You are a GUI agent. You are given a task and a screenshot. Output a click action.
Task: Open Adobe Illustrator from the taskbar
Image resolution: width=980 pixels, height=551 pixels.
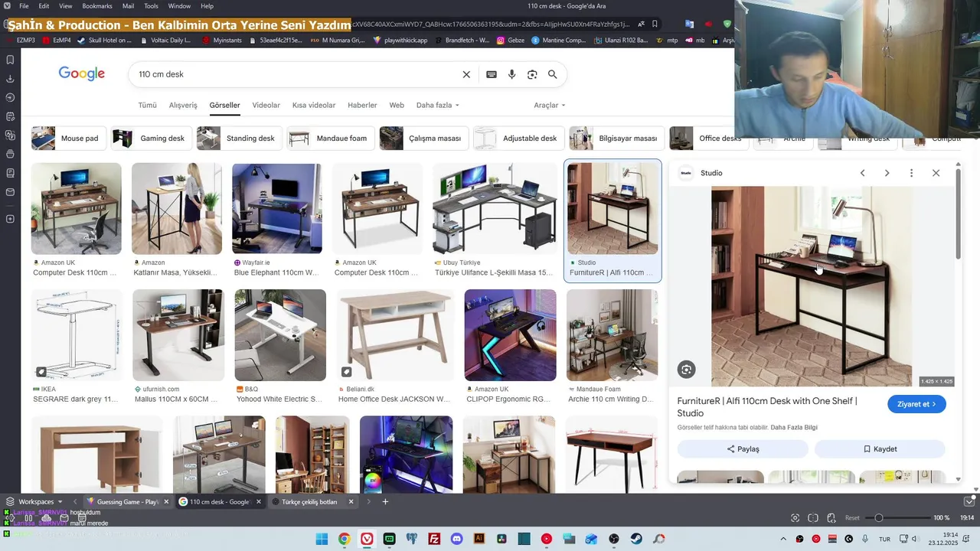(479, 539)
